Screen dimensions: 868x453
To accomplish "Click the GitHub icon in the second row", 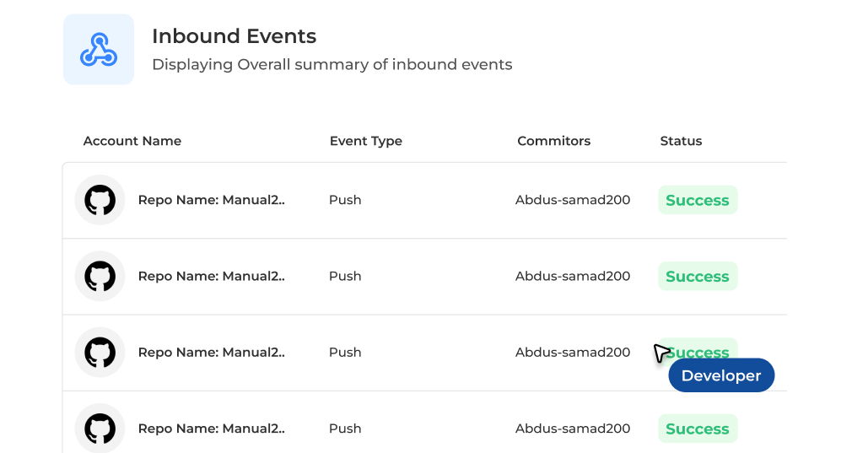I will click(100, 277).
